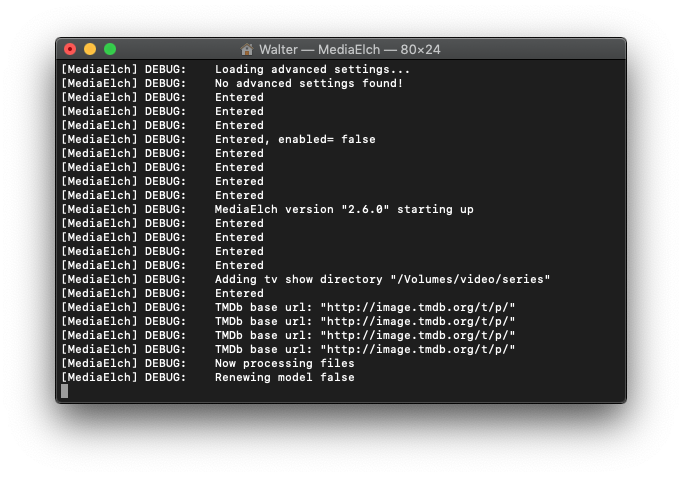
Task: Click the DEBUG: label on the last log line
Action: click(x=165, y=377)
